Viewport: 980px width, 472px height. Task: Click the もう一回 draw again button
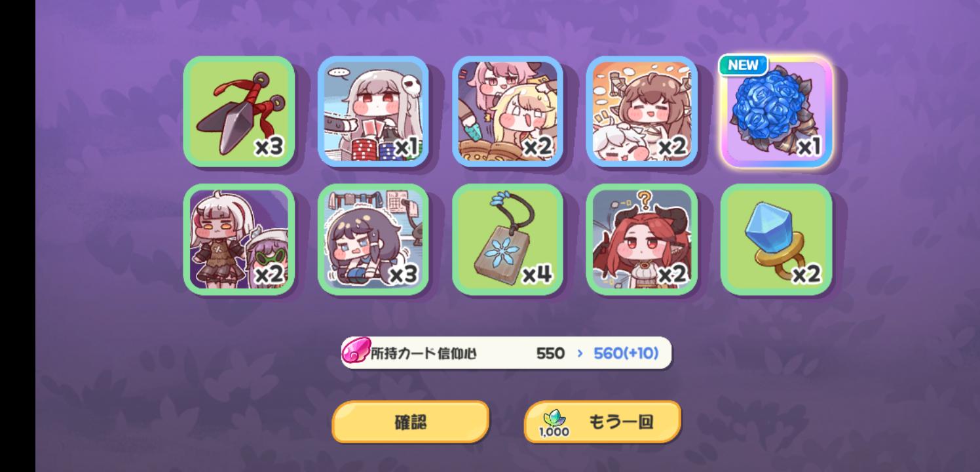603,422
